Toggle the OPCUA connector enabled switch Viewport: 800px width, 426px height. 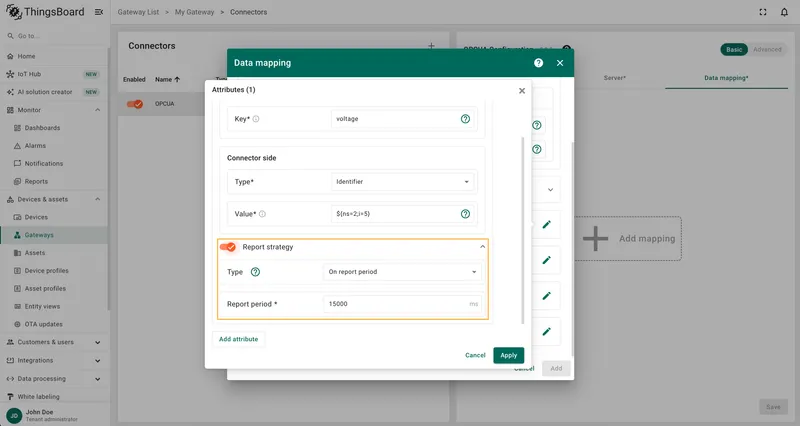(x=135, y=104)
